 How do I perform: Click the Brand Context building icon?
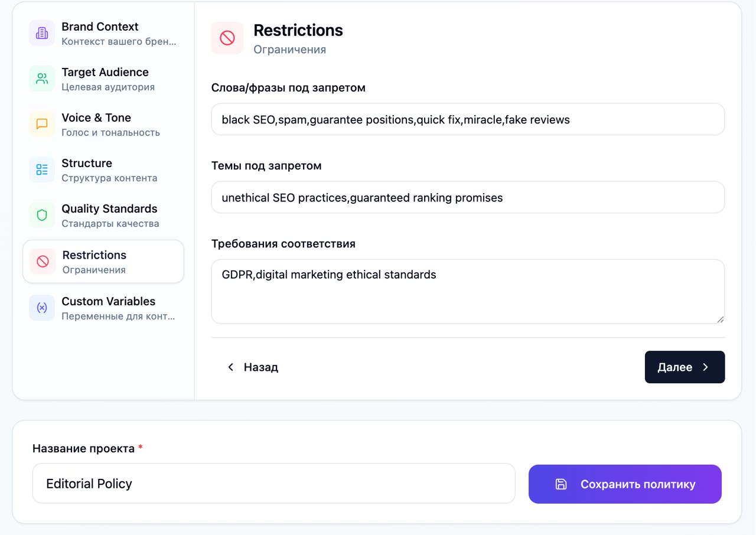[42, 33]
